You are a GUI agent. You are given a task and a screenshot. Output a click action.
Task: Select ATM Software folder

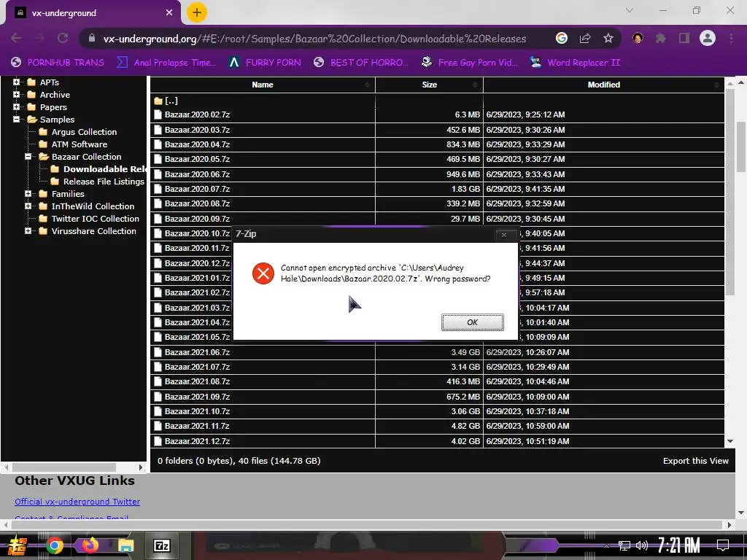[x=79, y=144]
